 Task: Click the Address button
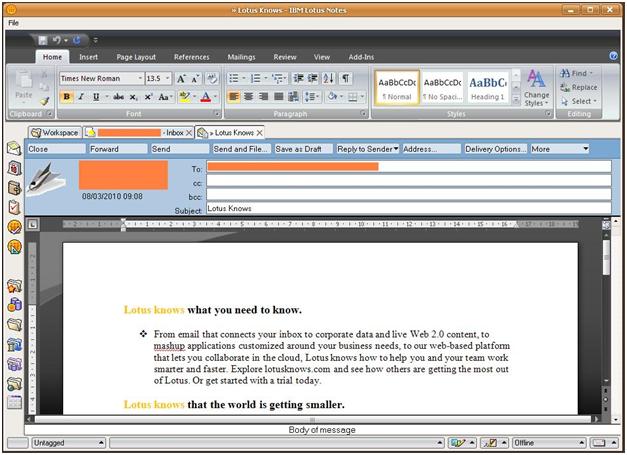click(431, 149)
